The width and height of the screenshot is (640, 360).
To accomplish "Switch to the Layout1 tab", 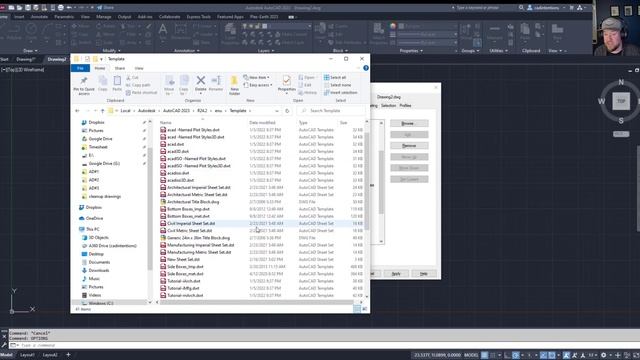I will [27, 355].
